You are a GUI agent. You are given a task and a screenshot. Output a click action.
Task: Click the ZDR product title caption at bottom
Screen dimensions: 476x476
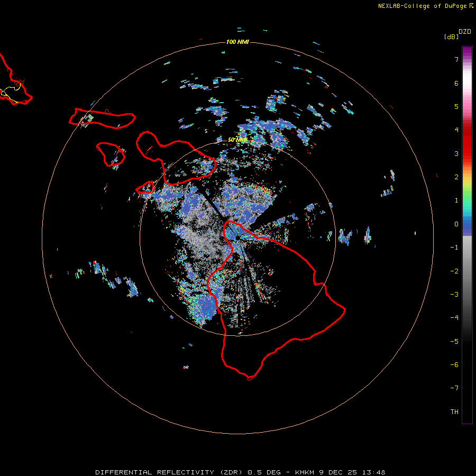click(x=240, y=472)
